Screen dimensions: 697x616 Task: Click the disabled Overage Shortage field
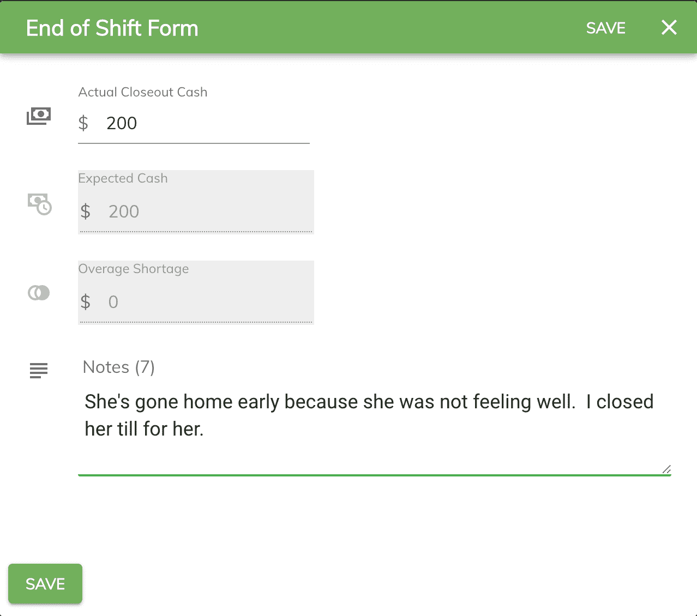196,293
